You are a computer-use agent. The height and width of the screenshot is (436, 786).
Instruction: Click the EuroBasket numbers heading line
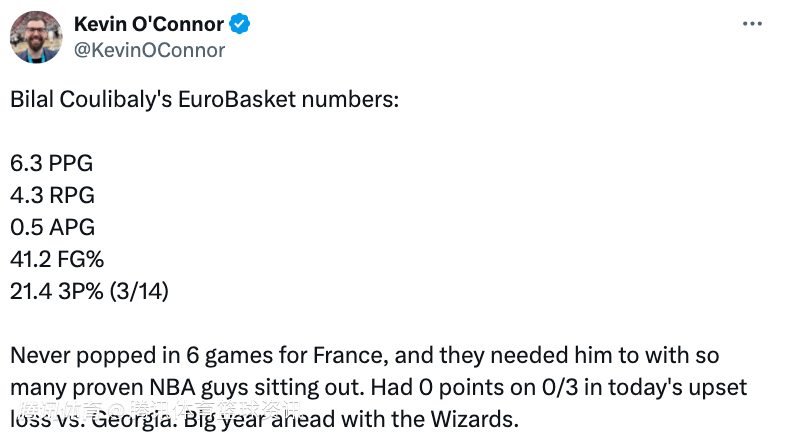click(x=205, y=99)
